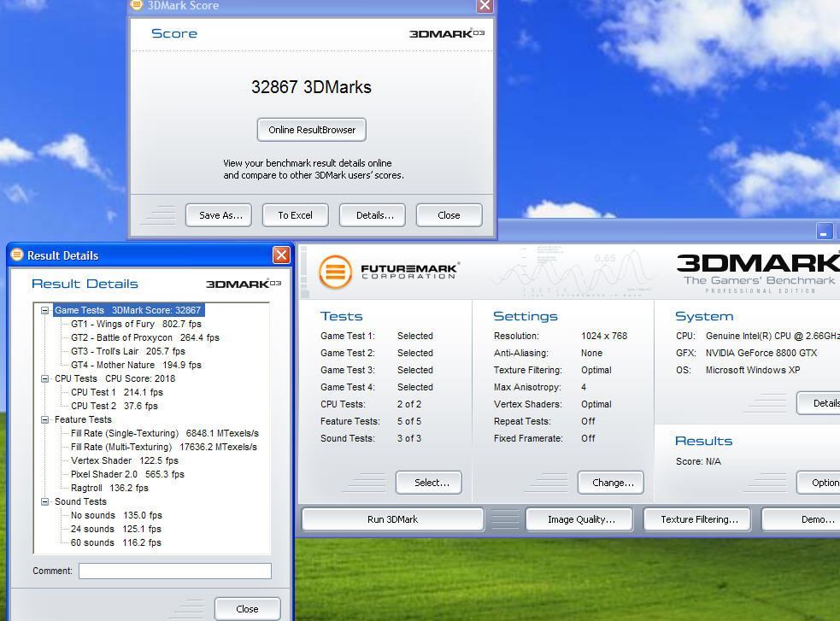
Task: Select No sounds 135.0 fps row
Action: coord(116,515)
